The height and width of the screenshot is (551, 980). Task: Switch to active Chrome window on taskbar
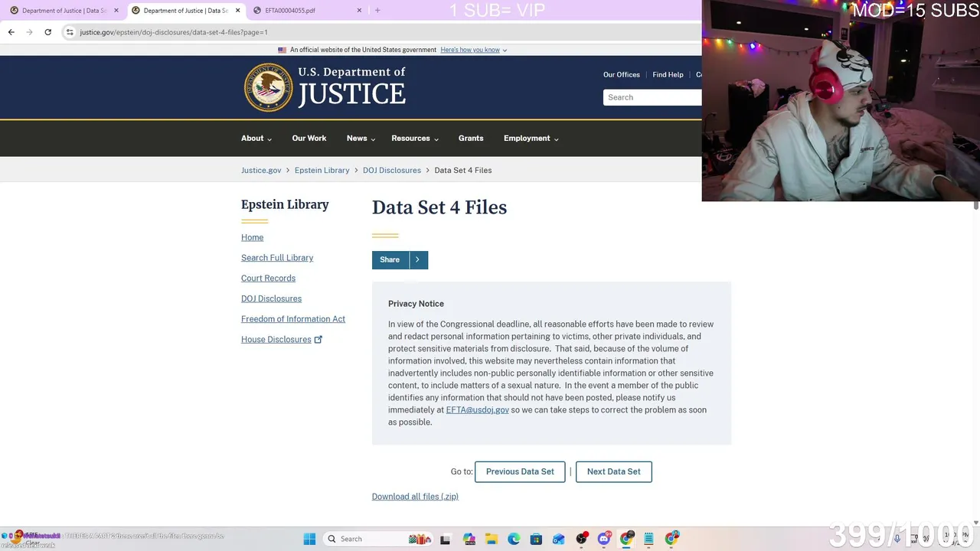tap(627, 539)
